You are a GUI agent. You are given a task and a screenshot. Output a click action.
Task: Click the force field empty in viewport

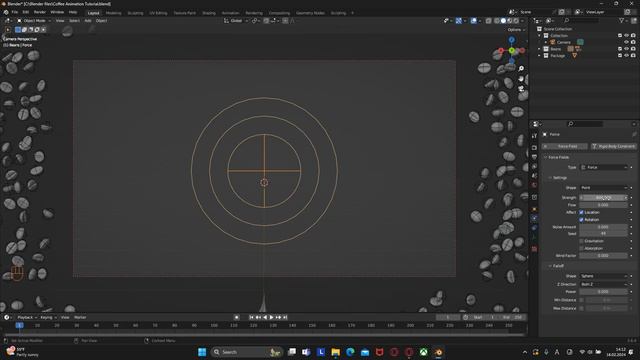coord(264,171)
